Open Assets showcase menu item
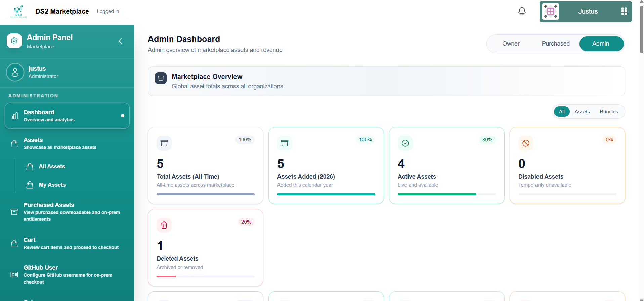Viewport: 644px width, 301px height. (x=67, y=143)
